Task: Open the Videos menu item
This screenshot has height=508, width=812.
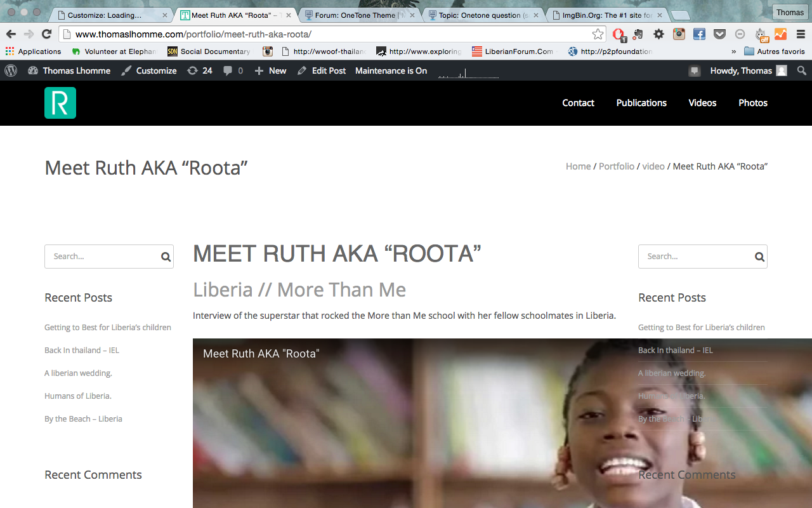Action: [x=702, y=103]
